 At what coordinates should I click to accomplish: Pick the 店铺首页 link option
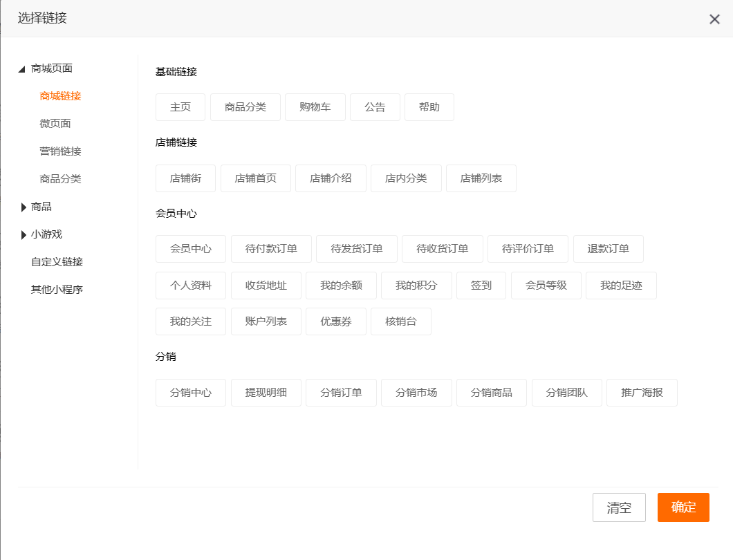[x=255, y=178]
